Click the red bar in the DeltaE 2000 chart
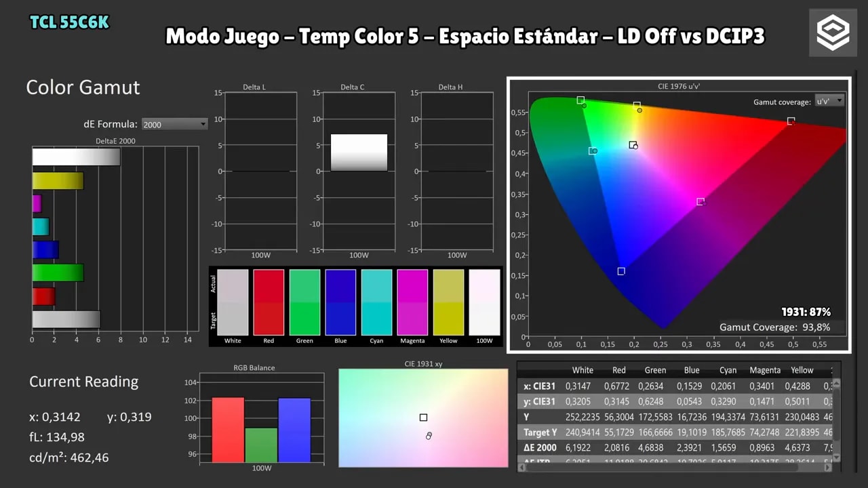 [43, 296]
